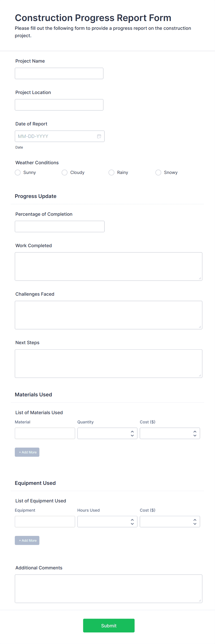The width and height of the screenshot is (215, 644).
Task: Increase material Cost with the up chevron
Action: tap(195, 431)
